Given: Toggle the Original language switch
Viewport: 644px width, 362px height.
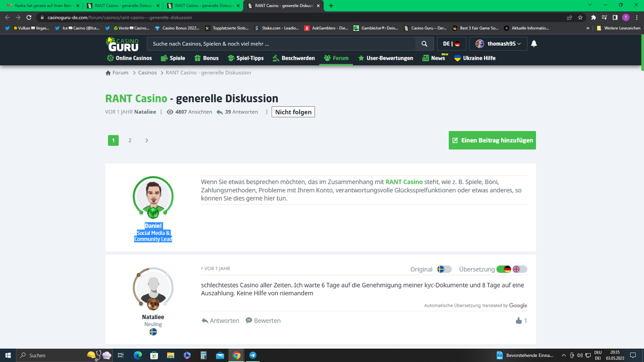Looking at the screenshot, I should click(444, 269).
